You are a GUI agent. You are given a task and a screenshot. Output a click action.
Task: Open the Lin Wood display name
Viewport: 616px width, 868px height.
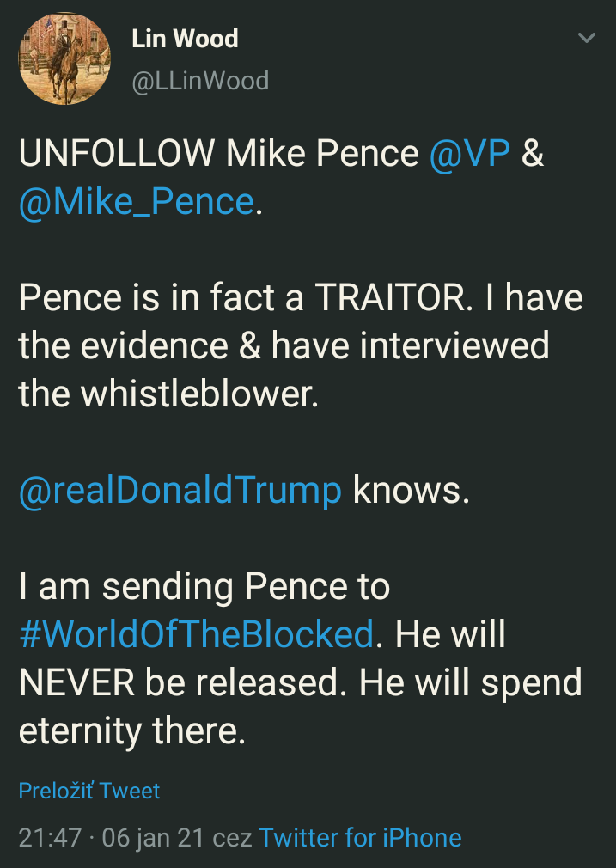[185, 39]
